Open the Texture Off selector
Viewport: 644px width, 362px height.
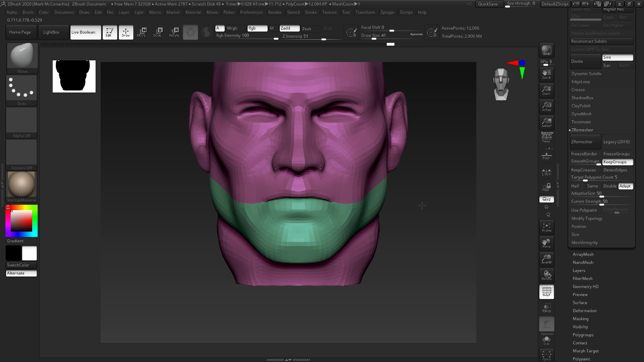pos(22,155)
